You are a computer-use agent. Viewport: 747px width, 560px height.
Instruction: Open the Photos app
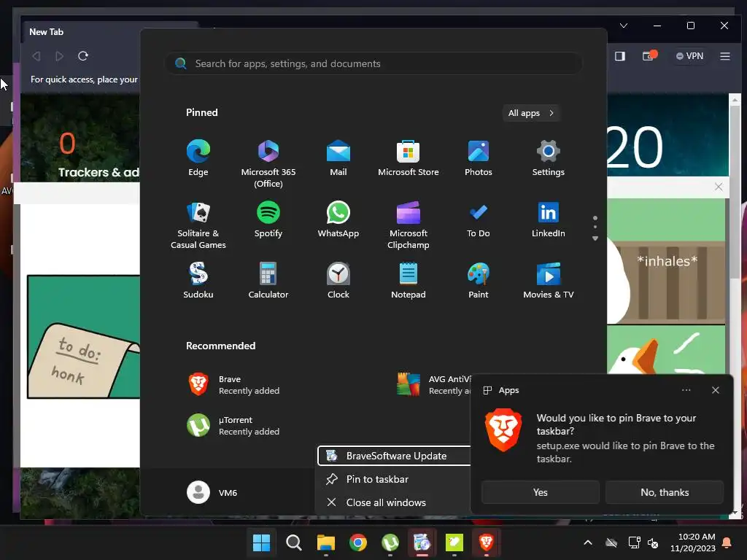[479, 158]
